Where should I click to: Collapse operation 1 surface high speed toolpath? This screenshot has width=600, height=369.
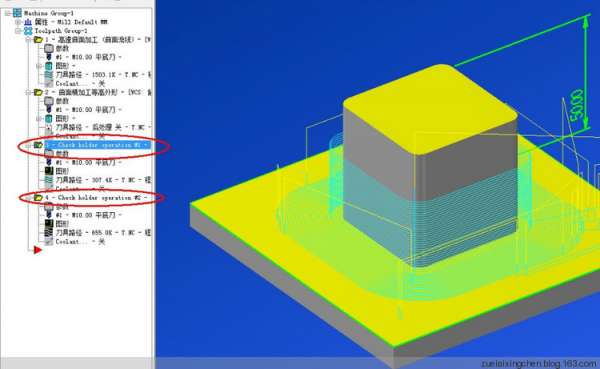[x=28, y=40]
